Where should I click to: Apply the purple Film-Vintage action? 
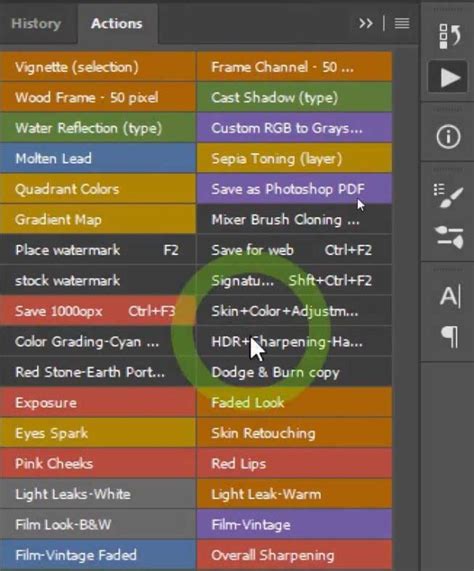(295, 524)
